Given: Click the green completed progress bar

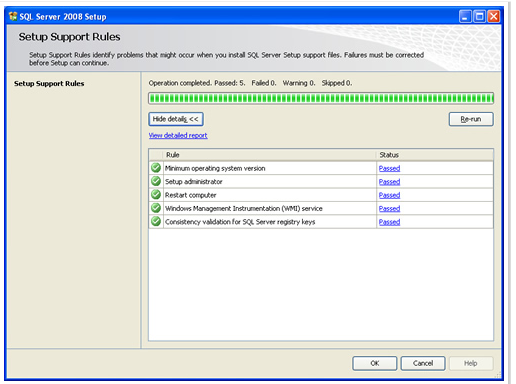Looking at the screenshot, I should pyautogui.click(x=321, y=98).
